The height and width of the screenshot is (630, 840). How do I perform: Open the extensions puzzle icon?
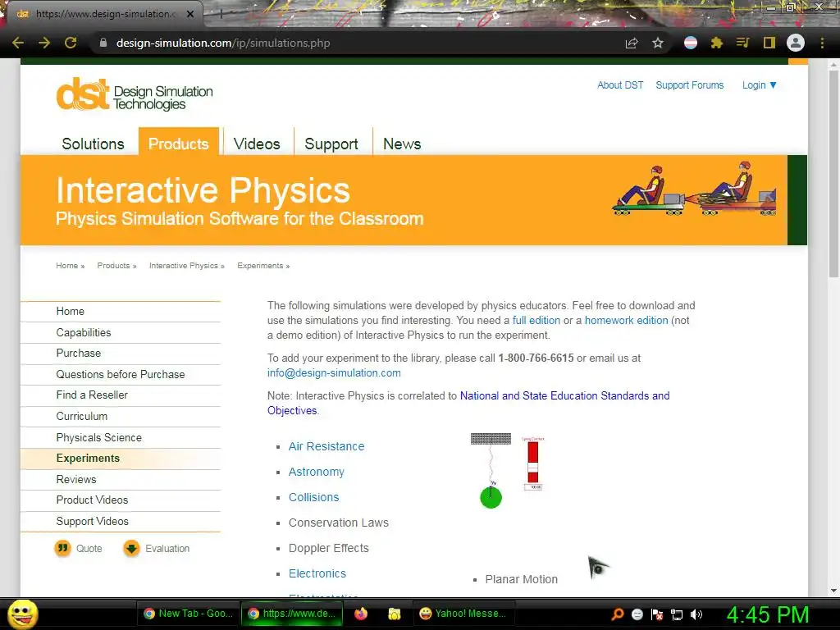click(716, 43)
